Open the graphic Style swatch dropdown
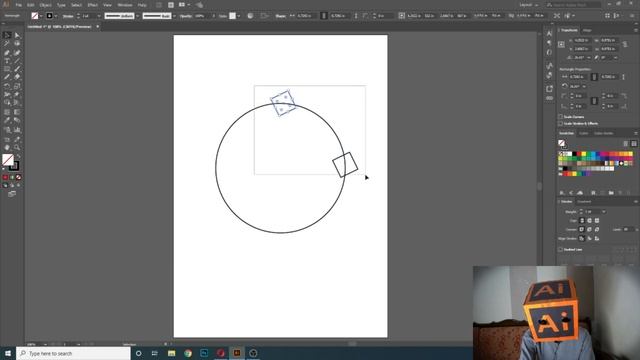This screenshot has height=360, width=640. coord(239,16)
